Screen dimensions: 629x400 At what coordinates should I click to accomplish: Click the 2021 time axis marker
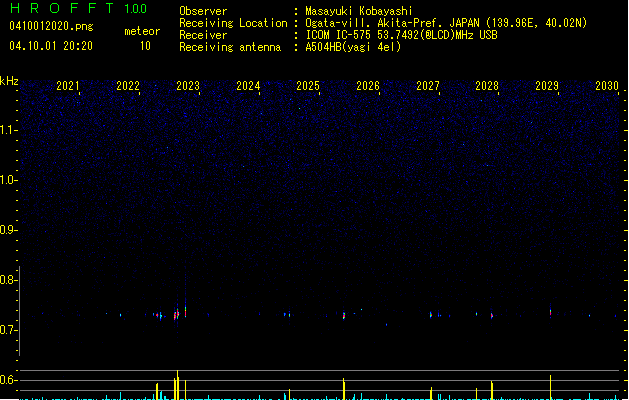click(x=68, y=86)
